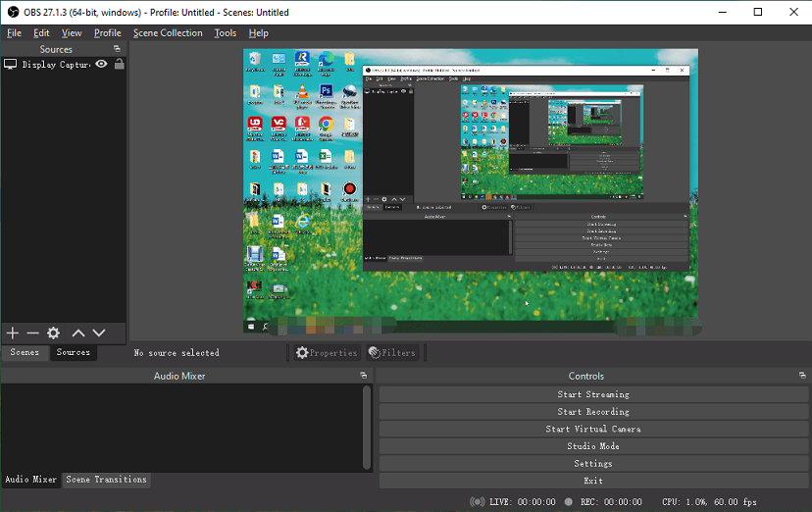Click VLC media player icon in the preview

(x=302, y=96)
